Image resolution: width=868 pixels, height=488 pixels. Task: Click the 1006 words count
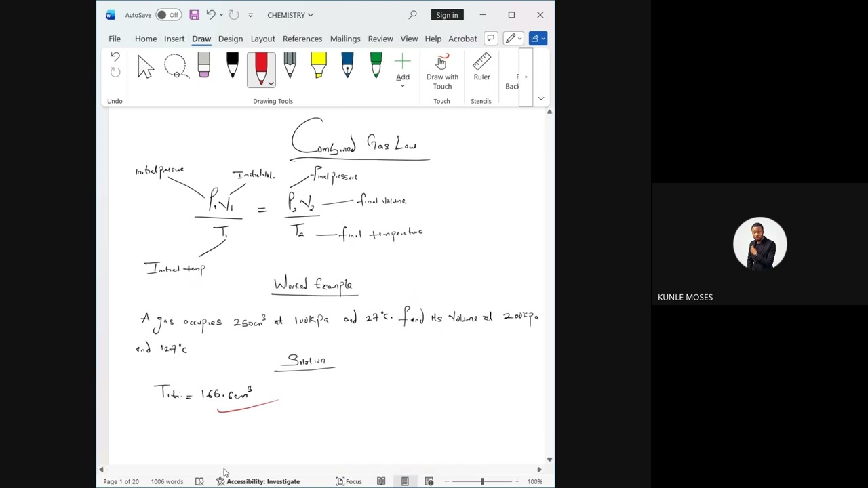[167, 481]
